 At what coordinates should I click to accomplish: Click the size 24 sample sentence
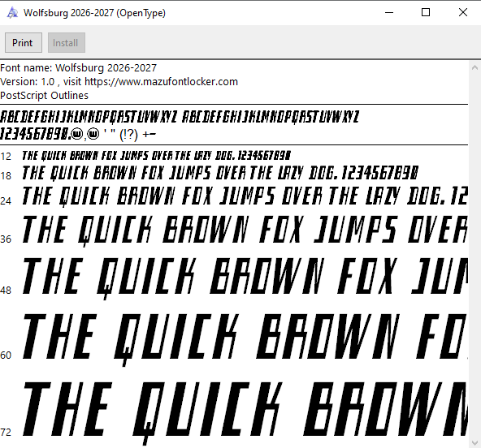[x=245, y=196]
